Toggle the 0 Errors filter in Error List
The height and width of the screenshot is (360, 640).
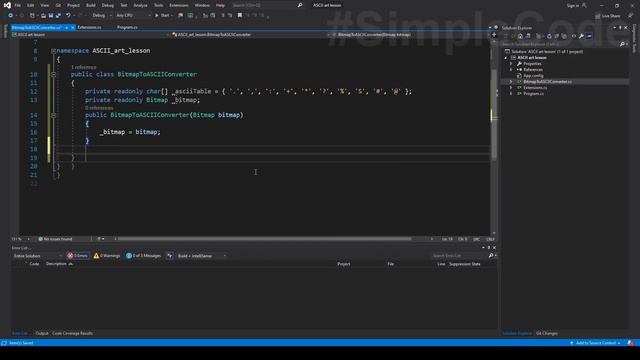78,256
